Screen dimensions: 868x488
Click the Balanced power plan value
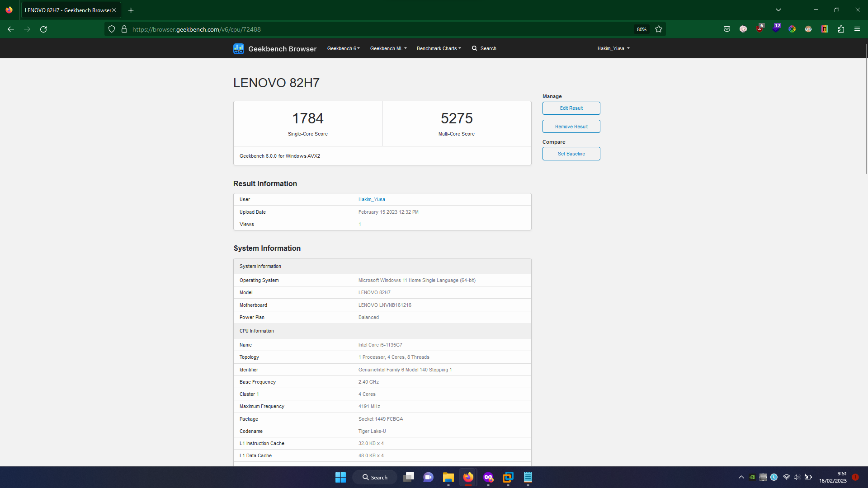pyautogui.click(x=368, y=317)
